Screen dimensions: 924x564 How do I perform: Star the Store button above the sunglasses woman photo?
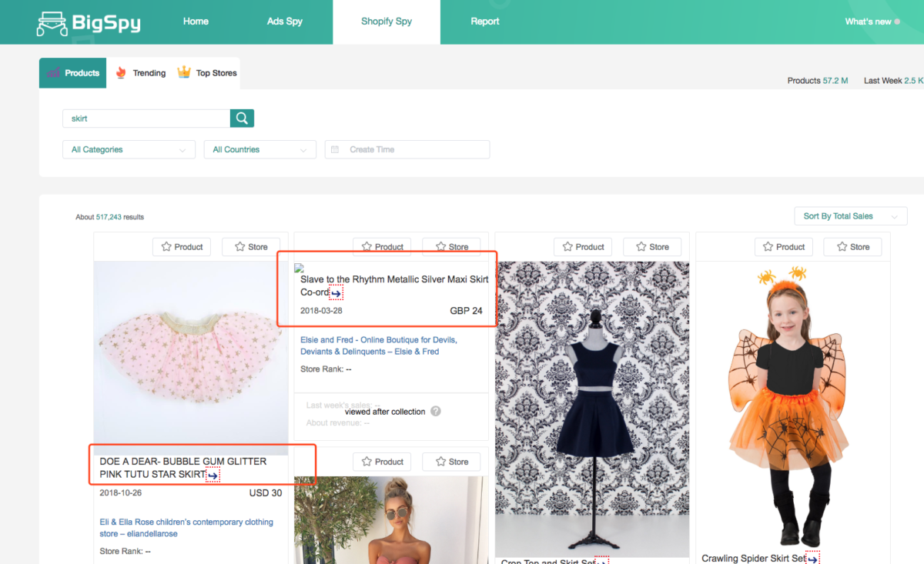point(451,462)
